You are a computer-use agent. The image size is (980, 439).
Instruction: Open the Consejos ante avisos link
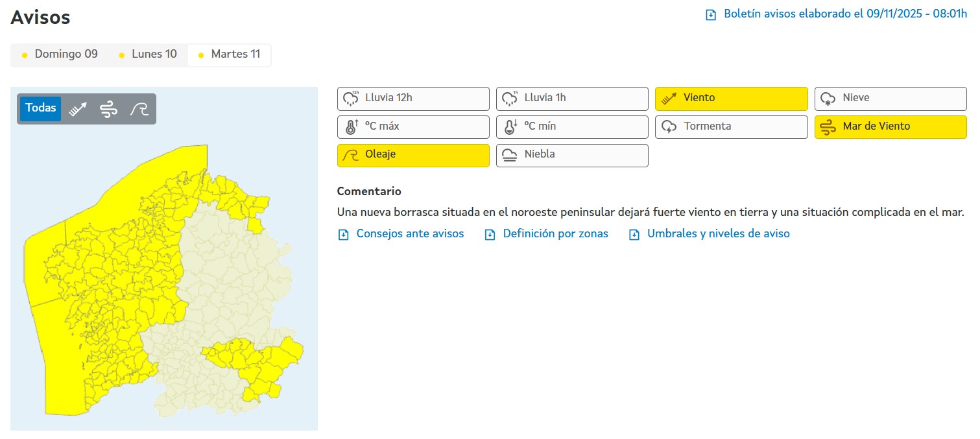click(409, 234)
